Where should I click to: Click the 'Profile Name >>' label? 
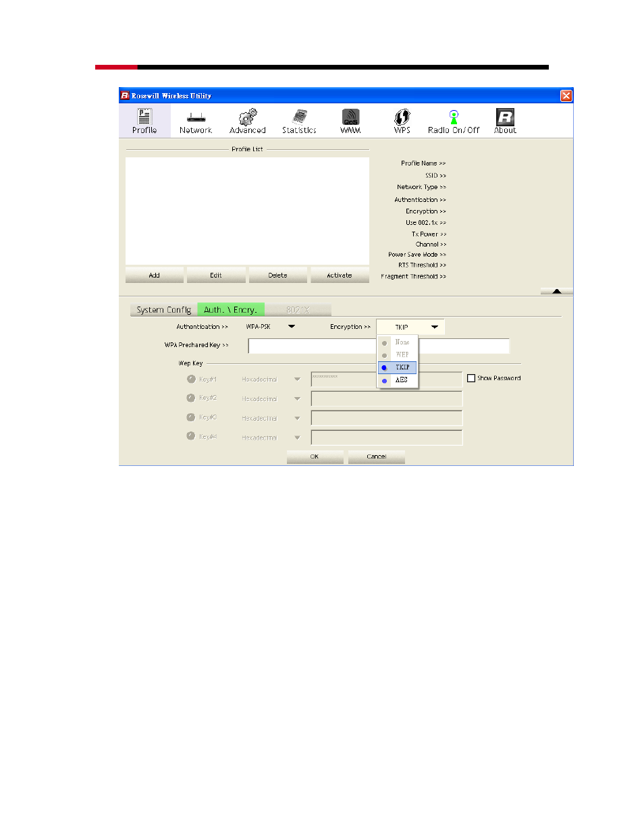(x=423, y=163)
